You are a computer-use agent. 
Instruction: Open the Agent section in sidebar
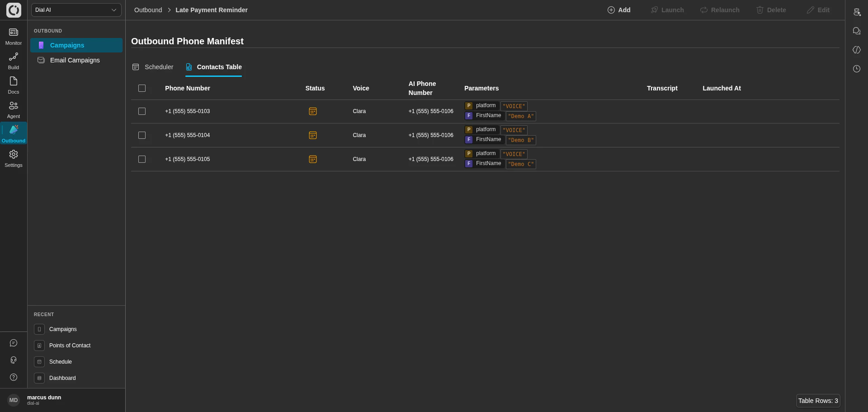click(x=14, y=110)
